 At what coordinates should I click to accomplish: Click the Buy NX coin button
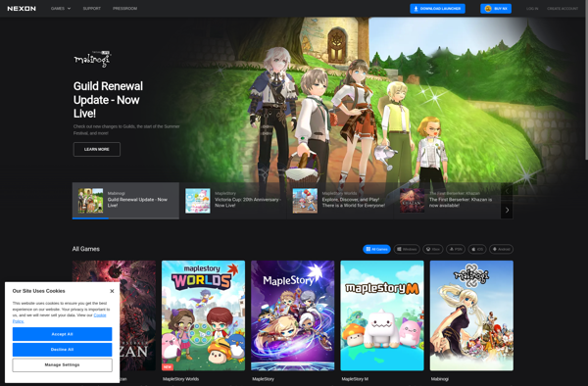pyautogui.click(x=496, y=8)
